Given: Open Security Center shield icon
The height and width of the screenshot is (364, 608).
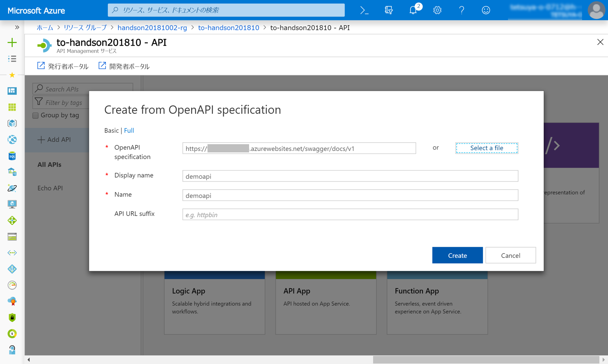Looking at the screenshot, I should pos(12,317).
